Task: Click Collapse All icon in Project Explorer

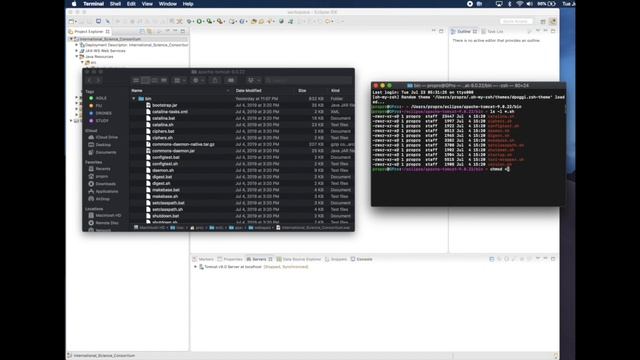Action: click(x=142, y=31)
